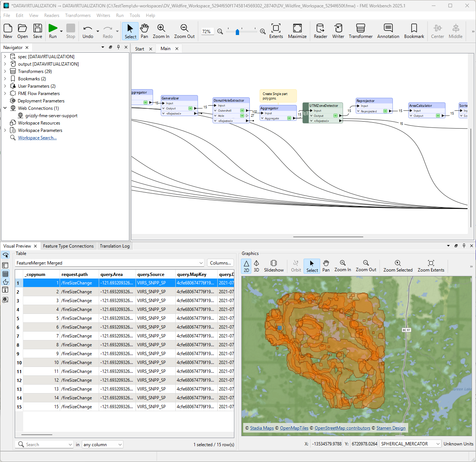Switch to the Translation Log tab
The height and width of the screenshot is (462, 476).
[x=115, y=246]
